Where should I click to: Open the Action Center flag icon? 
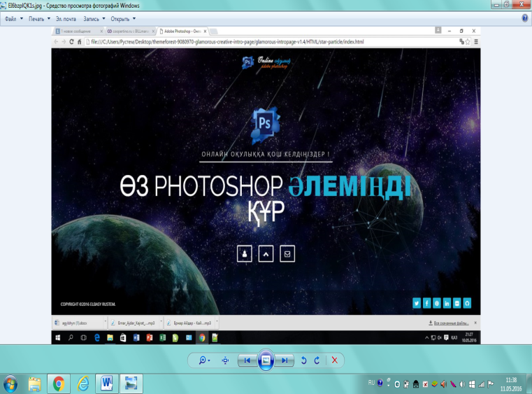pos(490,384)
